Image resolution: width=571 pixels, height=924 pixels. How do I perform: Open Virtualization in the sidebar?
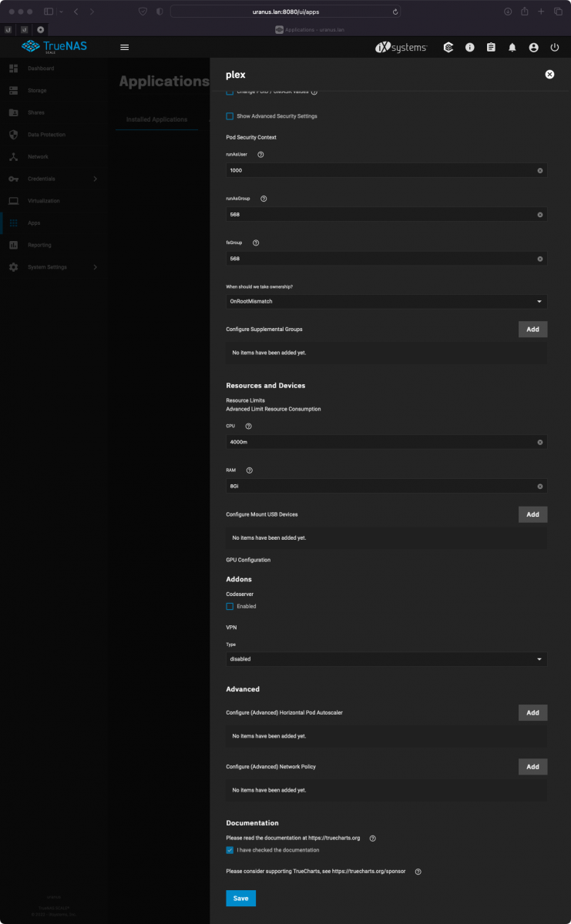43,201
